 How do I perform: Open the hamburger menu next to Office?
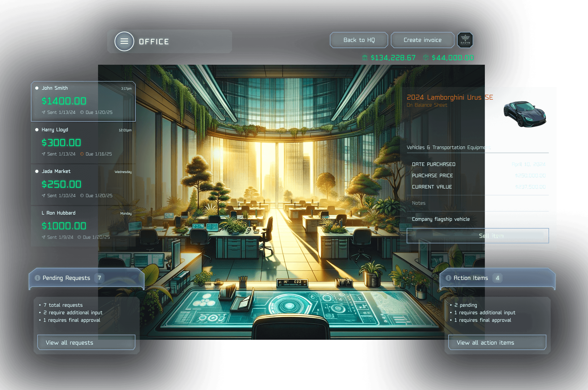pyautogui.click(x=124, y=41)
